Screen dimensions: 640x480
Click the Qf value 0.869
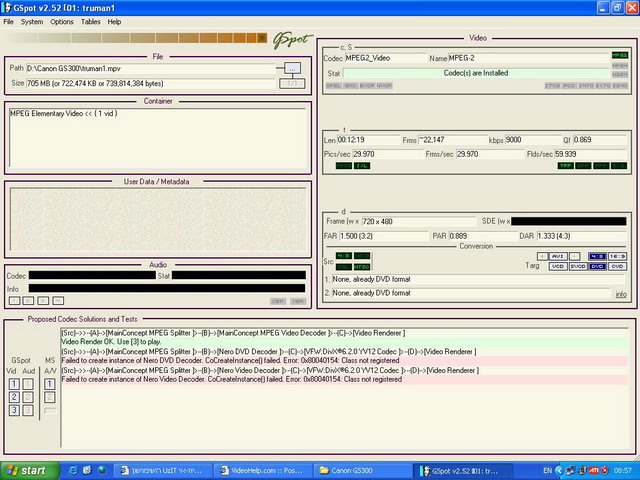click(x=600, y=140)
